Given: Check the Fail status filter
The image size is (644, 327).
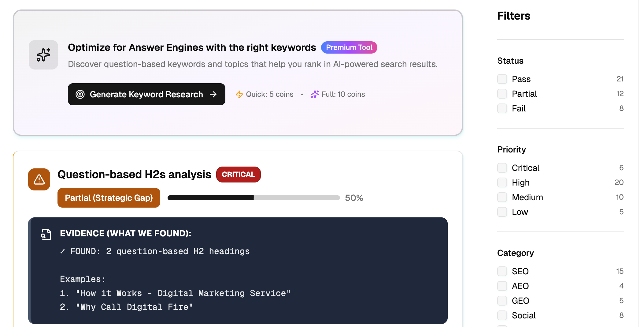Looking at the screenshot, I should coord(502,108).
